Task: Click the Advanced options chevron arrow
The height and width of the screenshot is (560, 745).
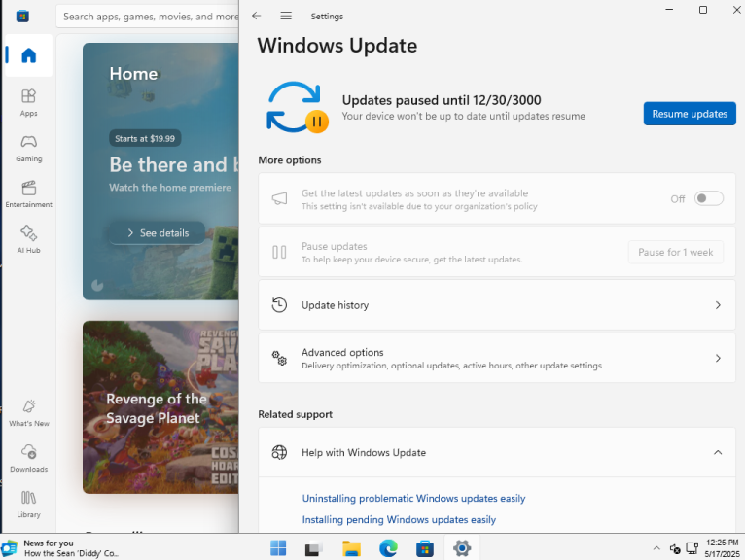Action: coord(718,358)
